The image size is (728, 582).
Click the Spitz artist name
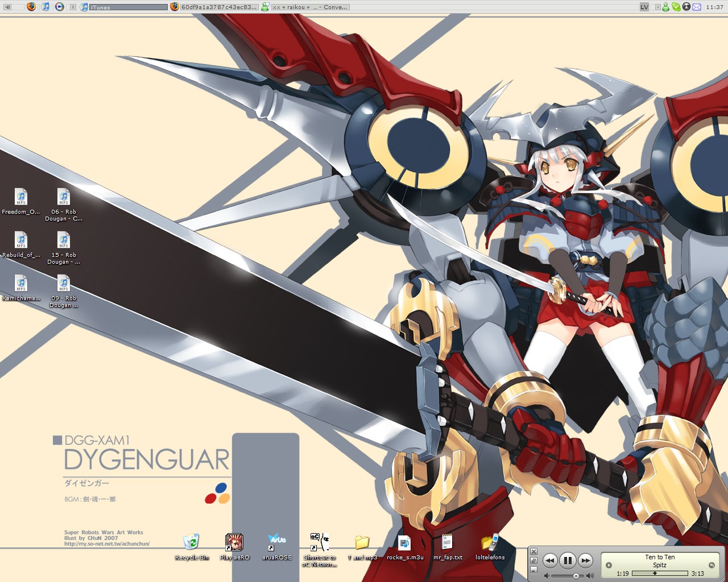[660, 565]
